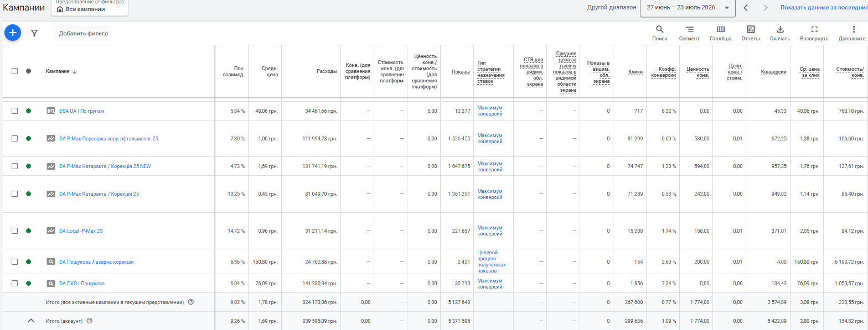Click the Добавить фильтр button
Image resolution: width=868 pixels, height=330 pixels.
(83, 33)
